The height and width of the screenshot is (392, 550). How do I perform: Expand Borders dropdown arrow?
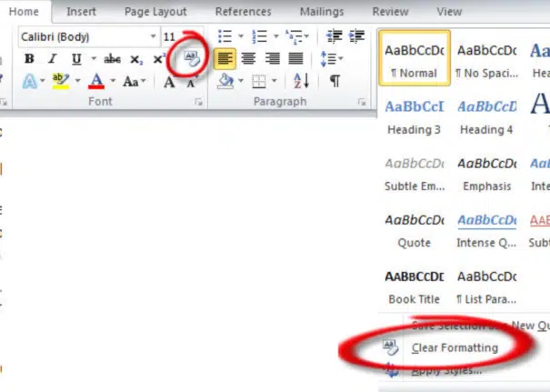tap(274, 81)
